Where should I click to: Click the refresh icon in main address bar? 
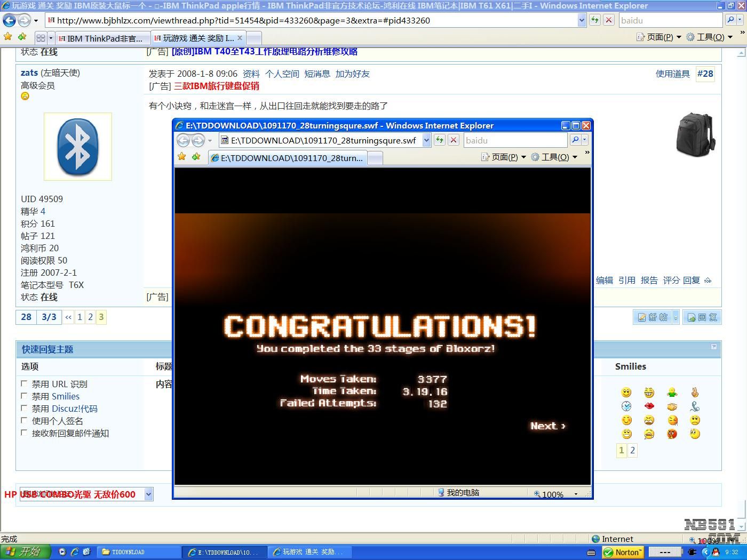594,20
